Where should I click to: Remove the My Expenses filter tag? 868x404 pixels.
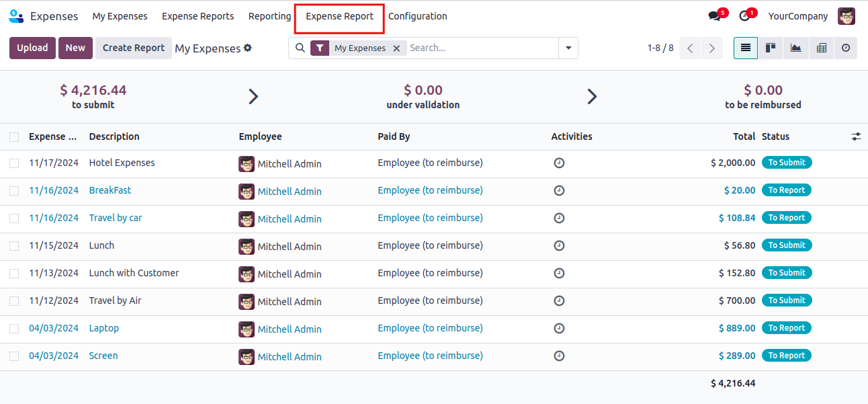coord(396,48)
